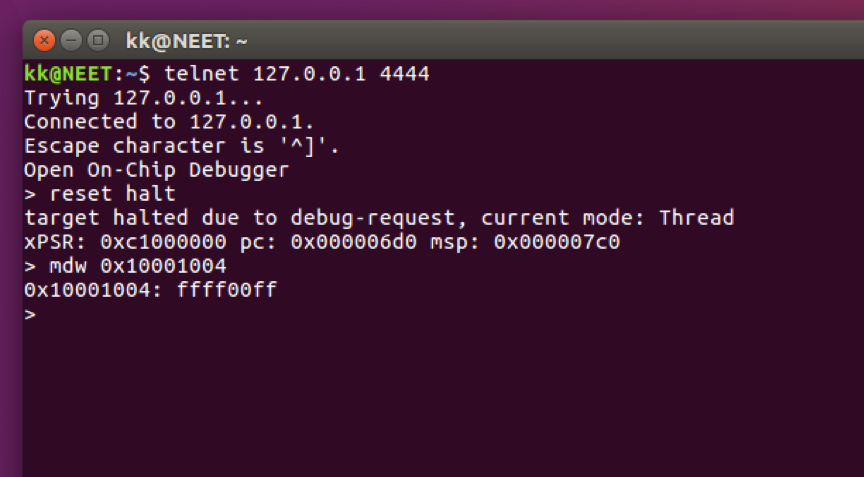Click the memory value ffff00ff

pos(226,290)
